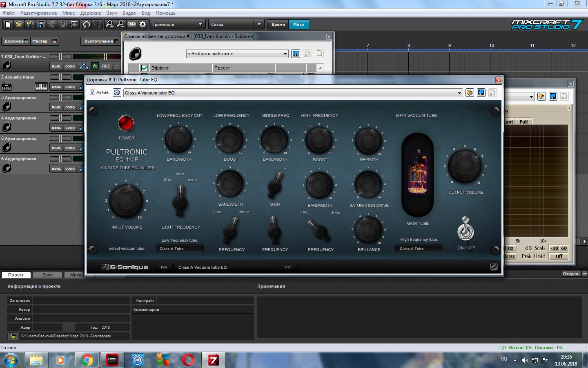
Task: Click the MIDI toolbar icon
Action: click(131, 25)
